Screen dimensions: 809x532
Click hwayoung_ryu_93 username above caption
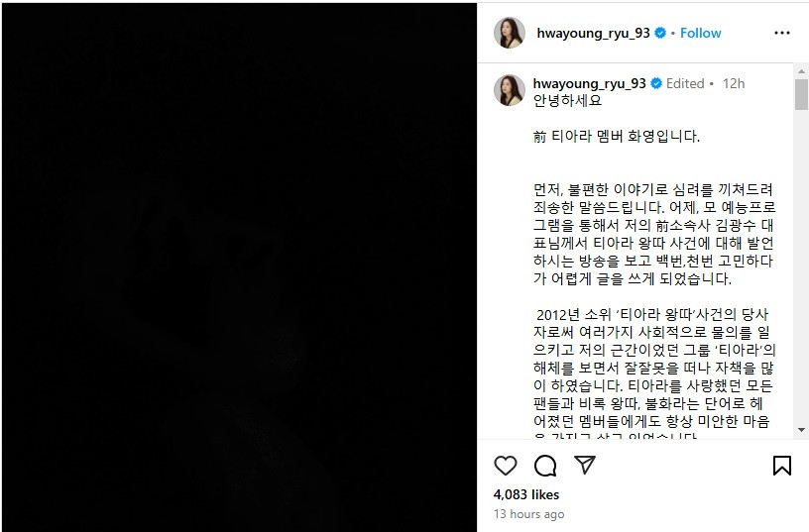click(589, 83)
